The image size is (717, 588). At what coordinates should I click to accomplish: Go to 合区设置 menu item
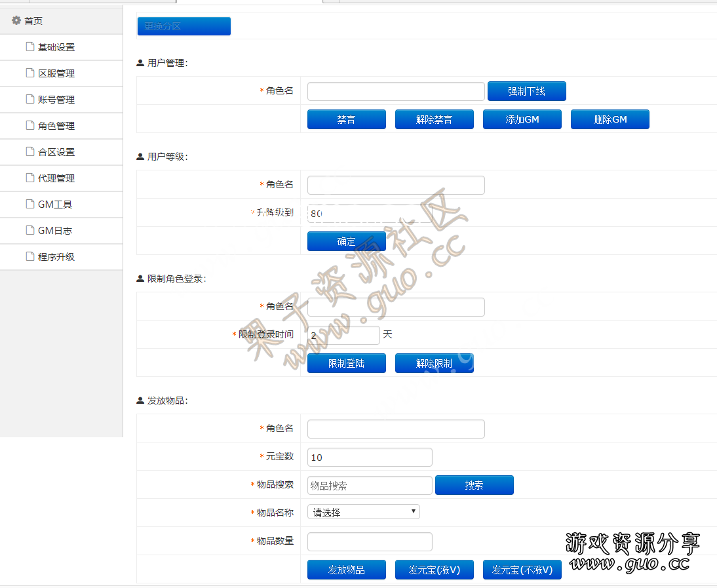pyautogui.click(x=56, y=152)
